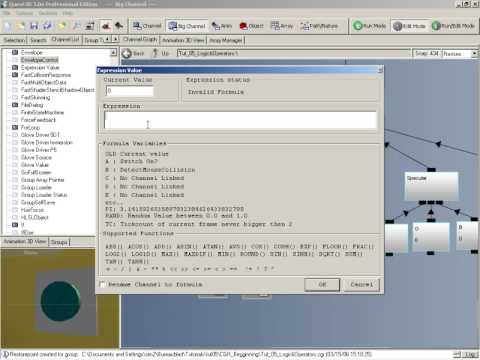The width and height of the screenshot is (480, 360).
Task: Select Envelope in the channel list
Action: click(x=31, y=52)
